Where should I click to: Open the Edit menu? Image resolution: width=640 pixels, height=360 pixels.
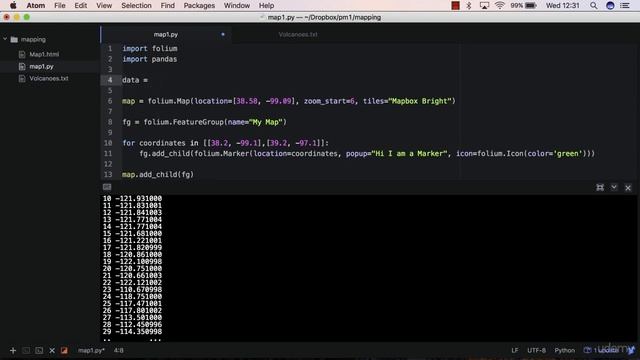pyautogui.click(x=80, y=5)
